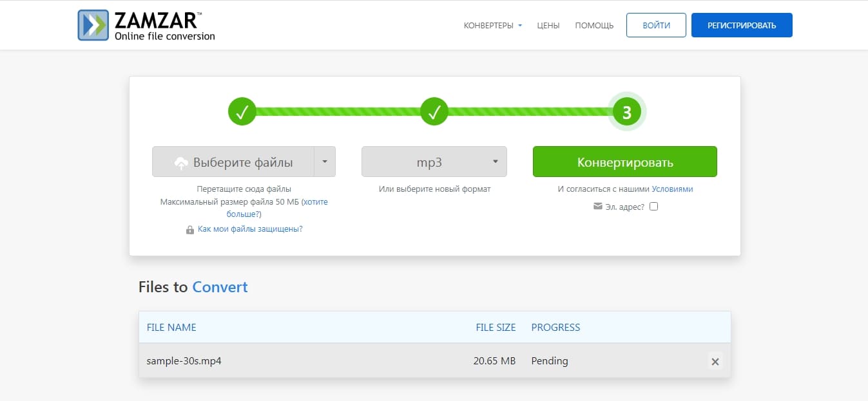This screenshot has height=401, width=868.
Task: Open the arrow dropdown beside Выберите файлы
Action: tap(325, 162)
